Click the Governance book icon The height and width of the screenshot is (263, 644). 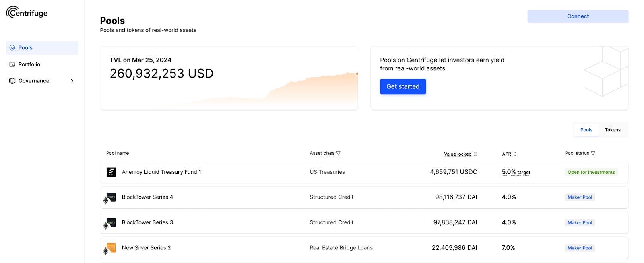coord(12,81)
